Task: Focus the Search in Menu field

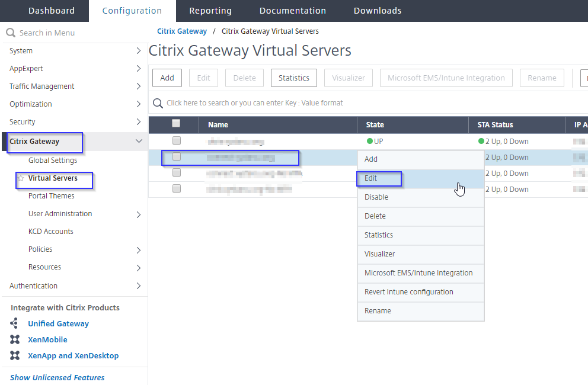Action: [75, 33]
